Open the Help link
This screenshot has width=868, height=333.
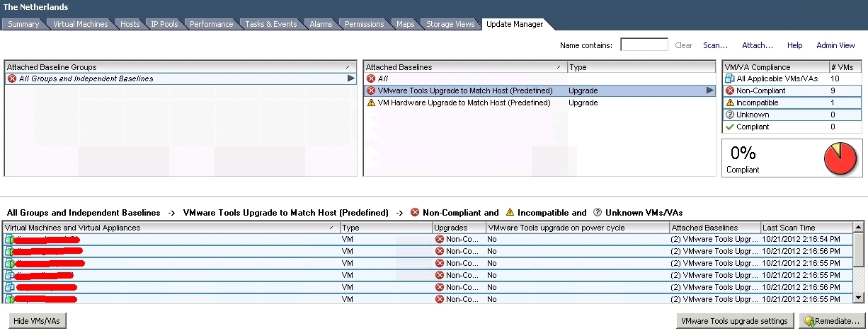(795, 45)
